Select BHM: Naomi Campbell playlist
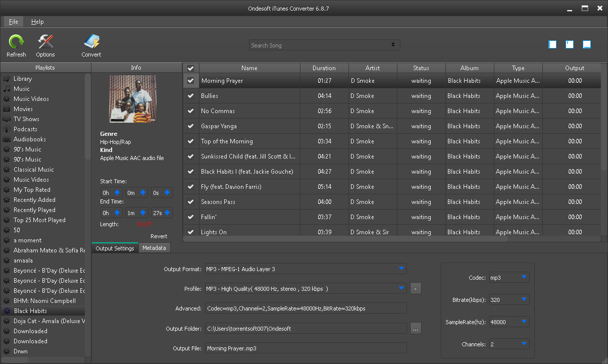The width and height of the screenshot is (608, 364). (x=44, y=301)
